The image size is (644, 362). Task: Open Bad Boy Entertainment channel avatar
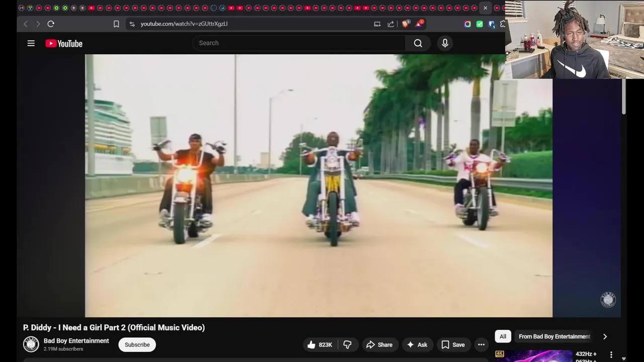(31, 344)
